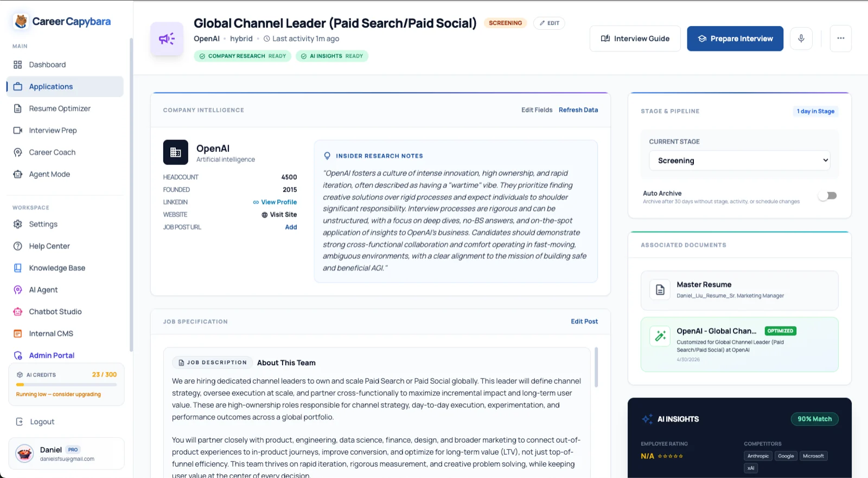Click the Master Resume document icon
868x478 pixels.
coord(660,290)
